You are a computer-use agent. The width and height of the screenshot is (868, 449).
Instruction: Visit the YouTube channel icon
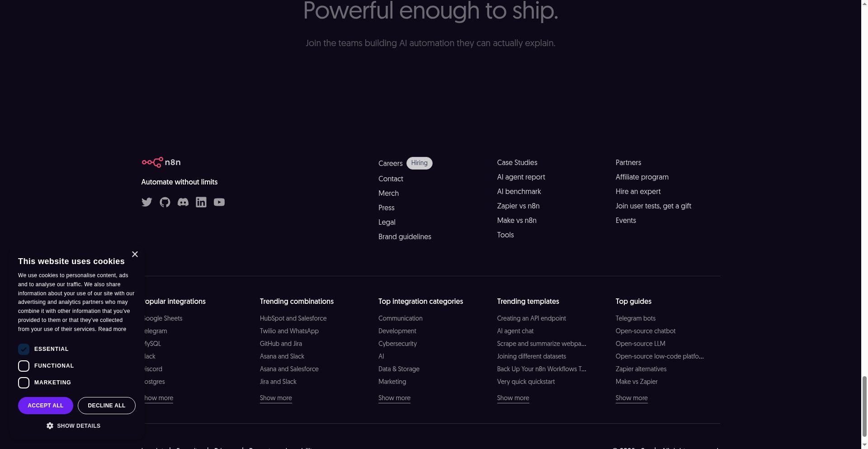pos(219,202)
